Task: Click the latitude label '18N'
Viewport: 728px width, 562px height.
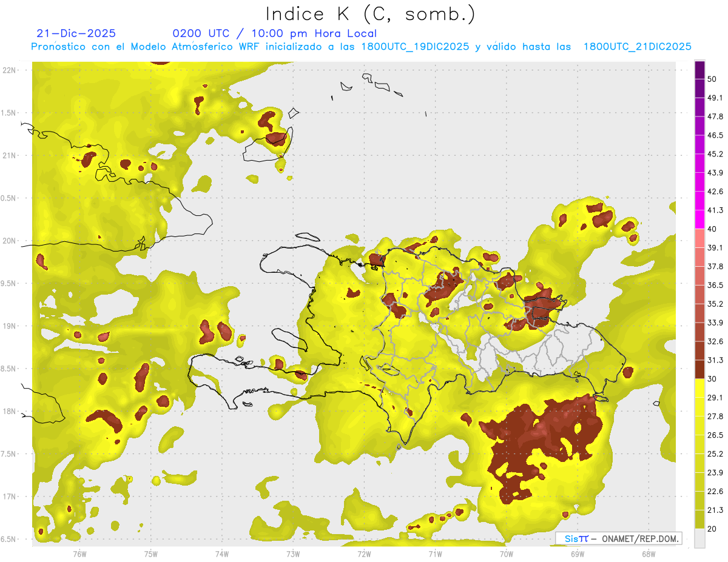Action: coord(10,411)
